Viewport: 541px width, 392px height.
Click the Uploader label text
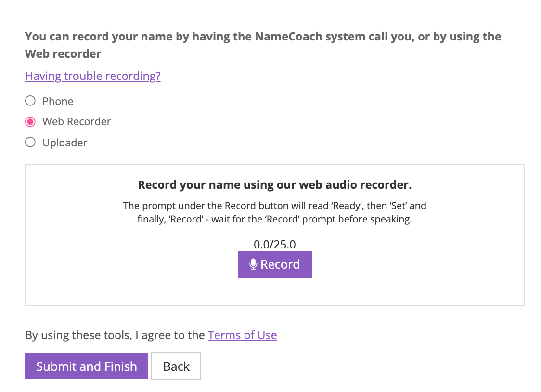click(x=64, y=143)
